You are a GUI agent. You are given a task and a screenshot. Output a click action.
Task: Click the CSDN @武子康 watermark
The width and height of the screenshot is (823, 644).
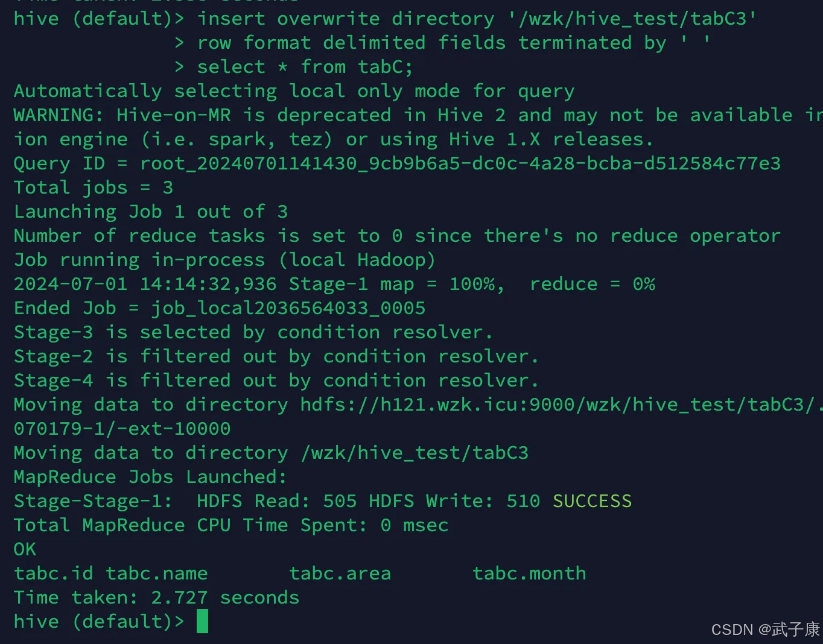point(765,630)
